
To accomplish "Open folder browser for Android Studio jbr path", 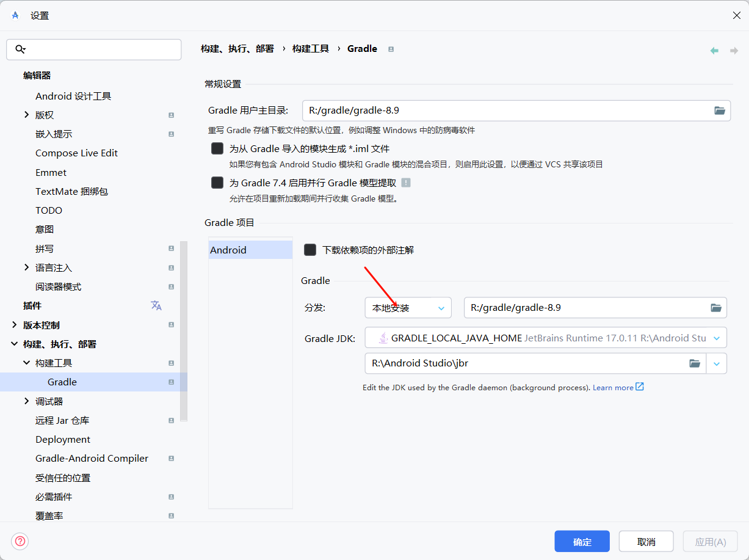I will pyautogui.click(x=695, y=363).
